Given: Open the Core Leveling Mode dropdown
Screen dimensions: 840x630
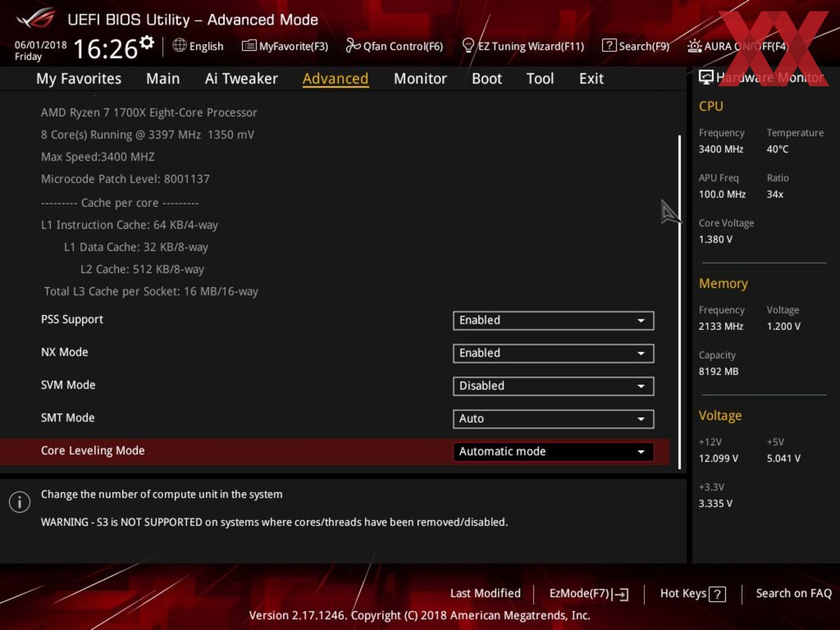Looking at the screenshot, I should [x=553, y=451].
